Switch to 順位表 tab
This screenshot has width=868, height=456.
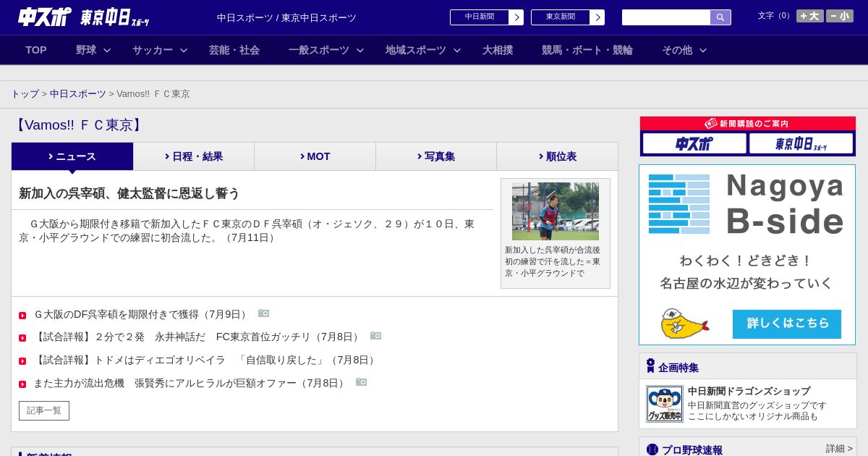coord(557,156)
